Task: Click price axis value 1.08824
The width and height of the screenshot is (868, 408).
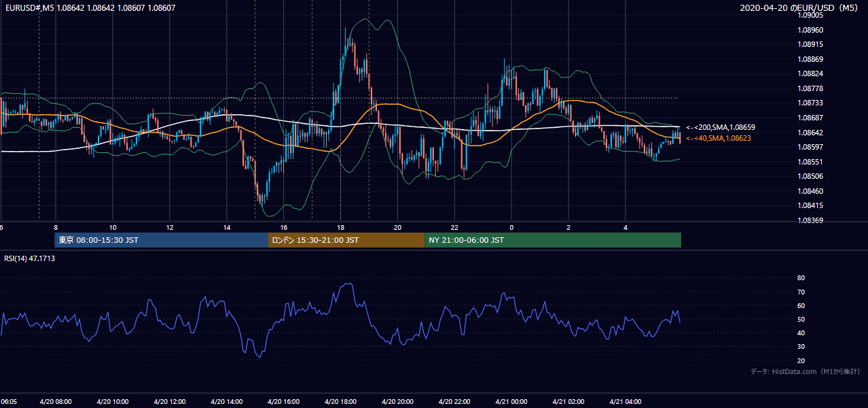Action: 811,73
